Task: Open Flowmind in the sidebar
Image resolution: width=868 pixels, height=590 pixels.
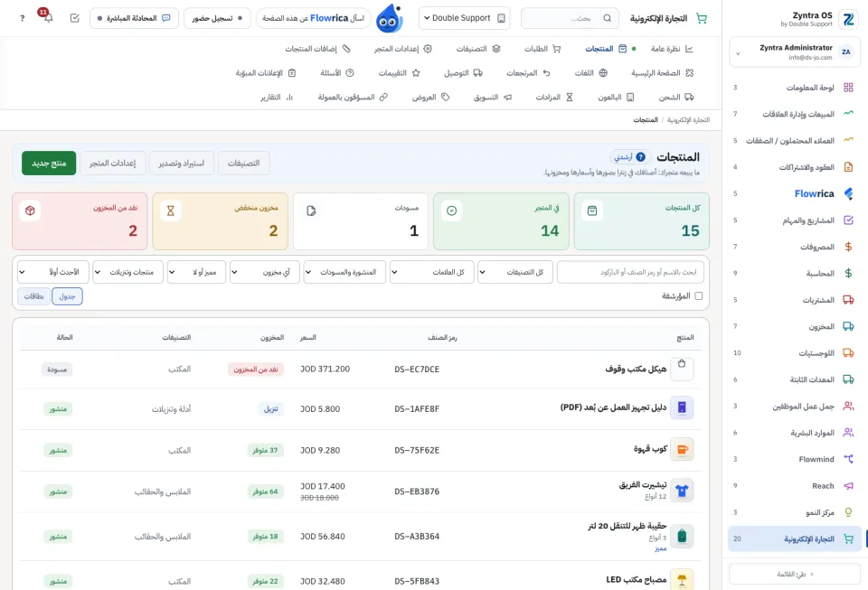Action: pos(795,459)
